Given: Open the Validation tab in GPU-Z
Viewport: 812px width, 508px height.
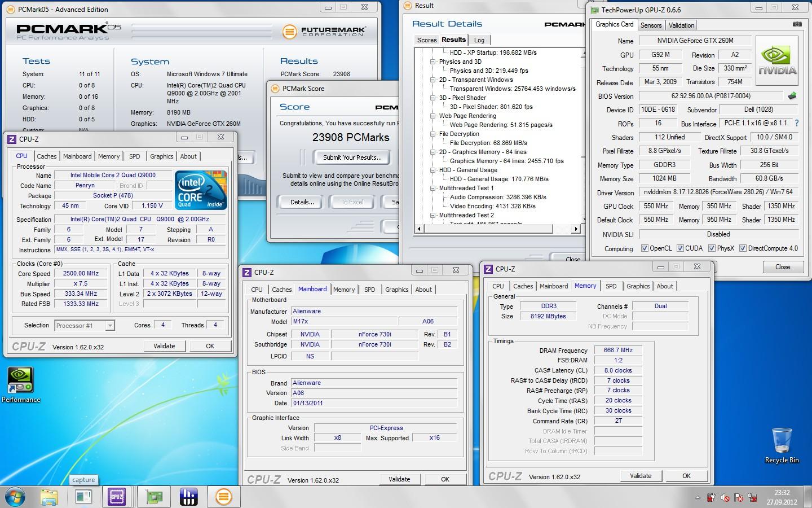Looking at the screenshot, I should coord(681,25).
